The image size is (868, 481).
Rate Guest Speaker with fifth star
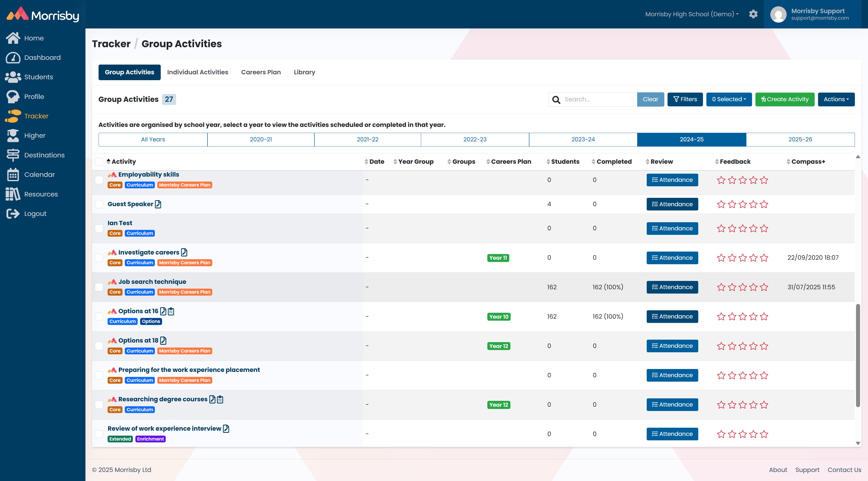(x=764, y=204)
